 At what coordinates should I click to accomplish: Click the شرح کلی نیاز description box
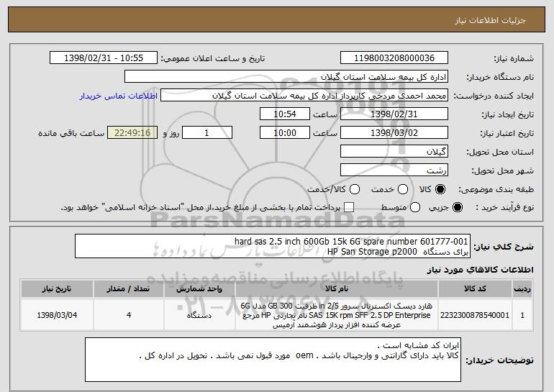[273, 246]
